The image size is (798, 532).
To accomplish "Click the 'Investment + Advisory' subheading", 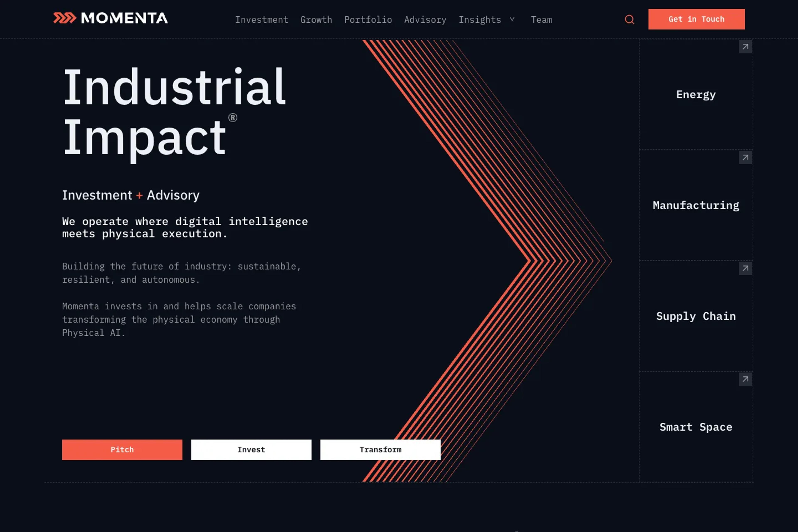I will (131, 195).
